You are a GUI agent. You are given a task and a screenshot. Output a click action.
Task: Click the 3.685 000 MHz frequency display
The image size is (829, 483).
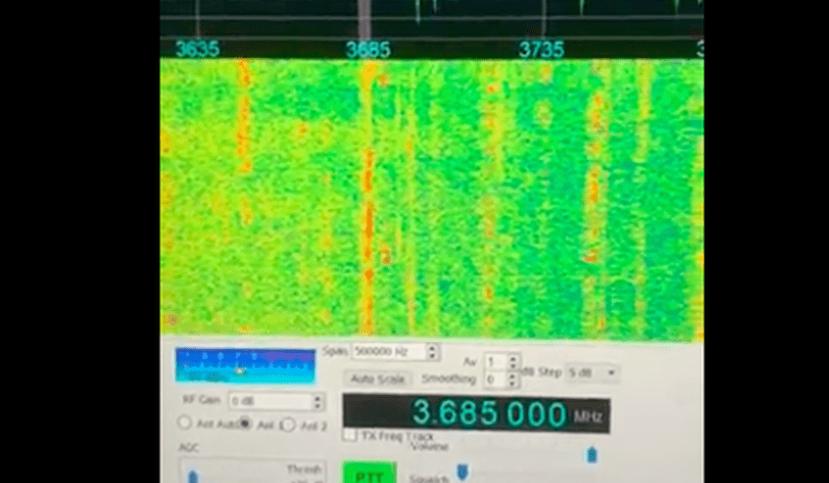tap(476, 413)
